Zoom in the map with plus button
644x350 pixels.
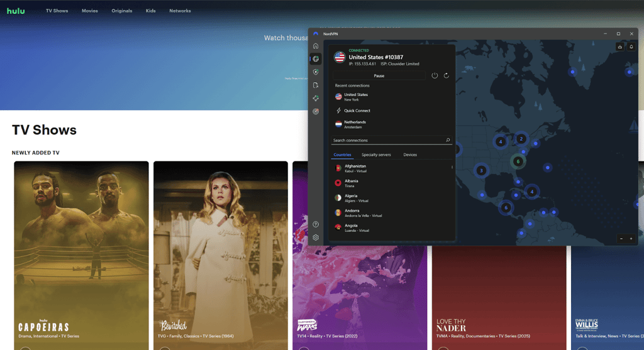631,239
